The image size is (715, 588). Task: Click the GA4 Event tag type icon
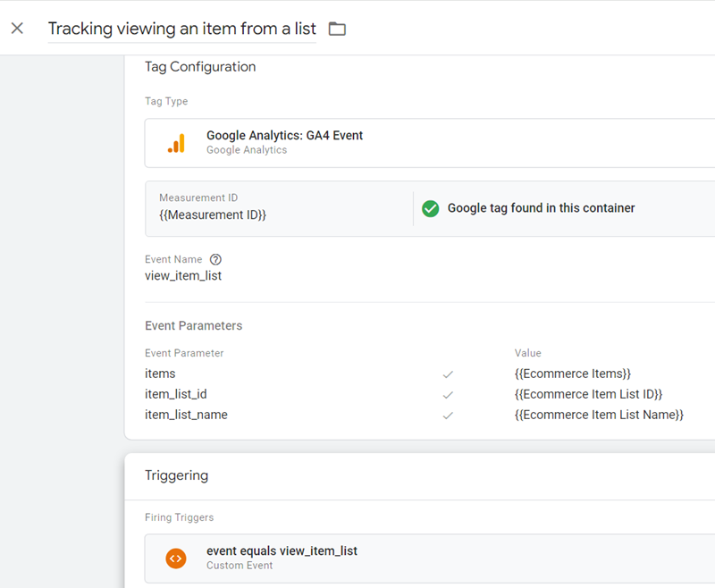[176, 143]
